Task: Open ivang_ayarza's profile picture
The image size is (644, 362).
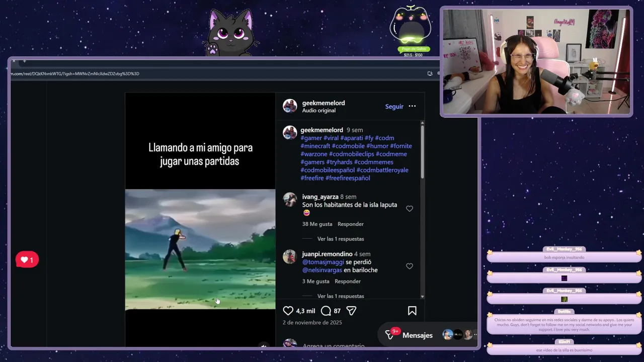Action: pos(290,199)
